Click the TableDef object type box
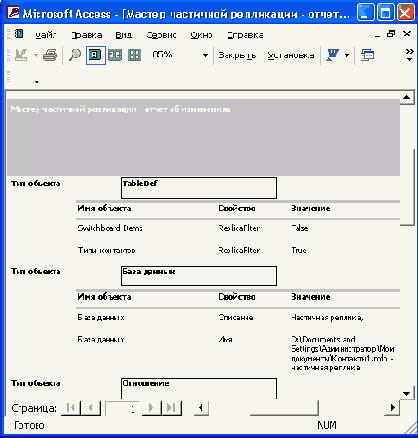The image size is (418, 438). pos(199,188)
